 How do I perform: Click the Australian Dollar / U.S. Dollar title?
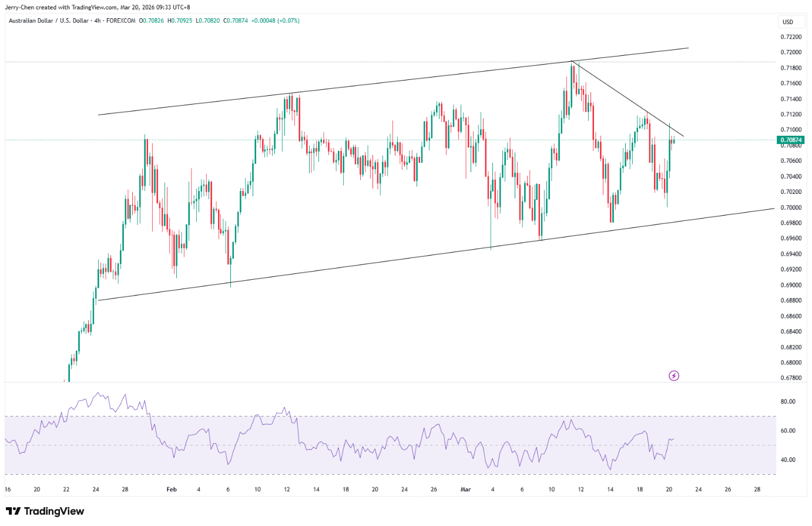[49, 21]
